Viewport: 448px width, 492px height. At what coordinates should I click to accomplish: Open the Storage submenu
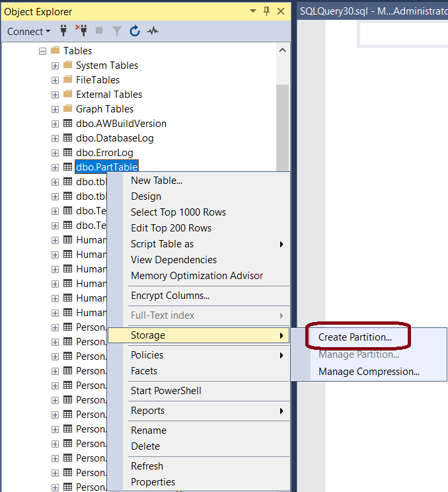click(x=198, y=335)
